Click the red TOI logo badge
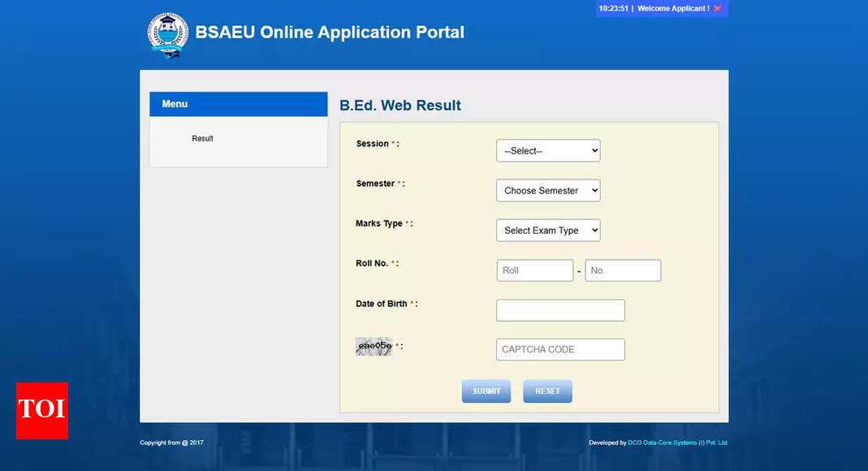The image size is (868, 471). tap(41, 410)
